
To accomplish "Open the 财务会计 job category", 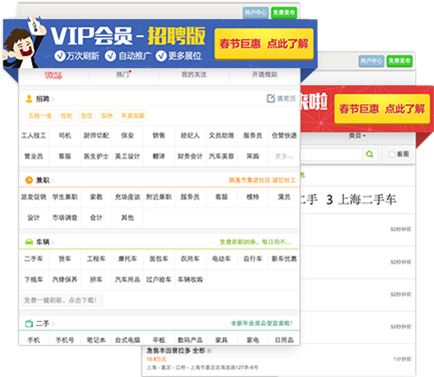I will [190, 156].
